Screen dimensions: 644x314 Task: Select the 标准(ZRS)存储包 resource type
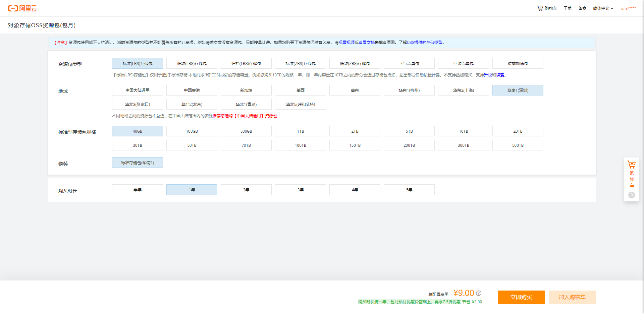click(x=301, y=63)
